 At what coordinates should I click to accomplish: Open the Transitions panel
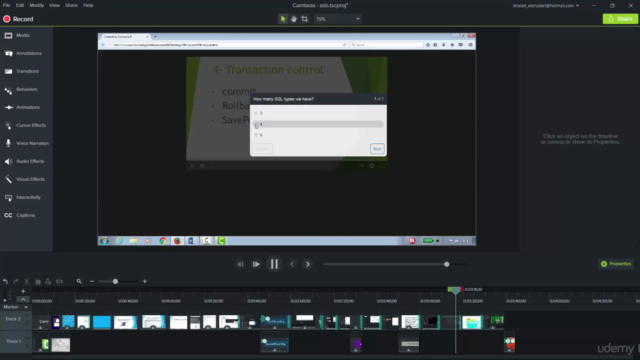[x=27, y=71]
